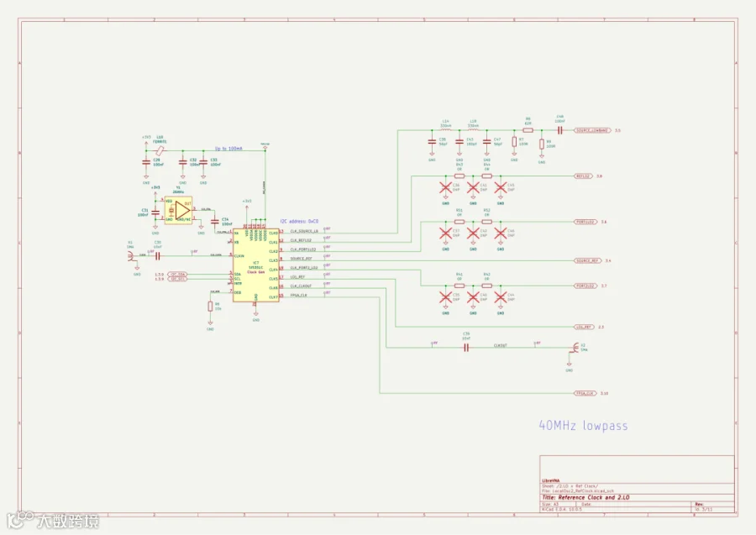Click the "40MHz lowpass" text note
Screen dimensions: 756x535
coord(583,426)
